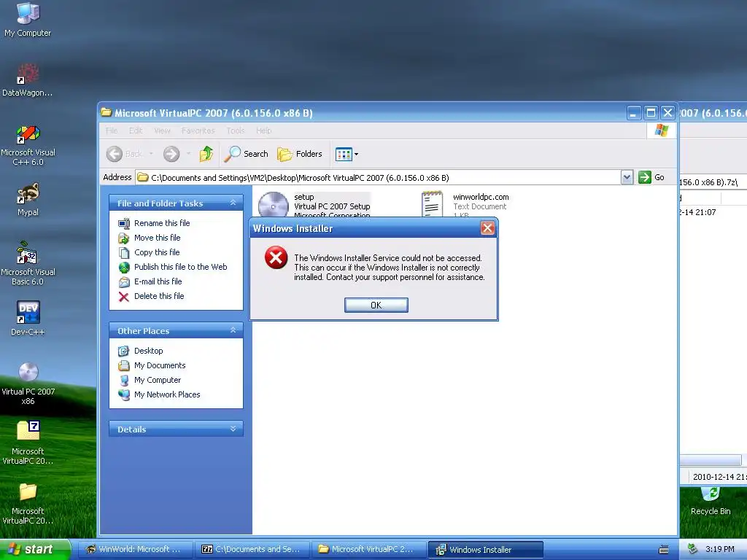
Task: Expand the Details panel
Action: (233, 429)
